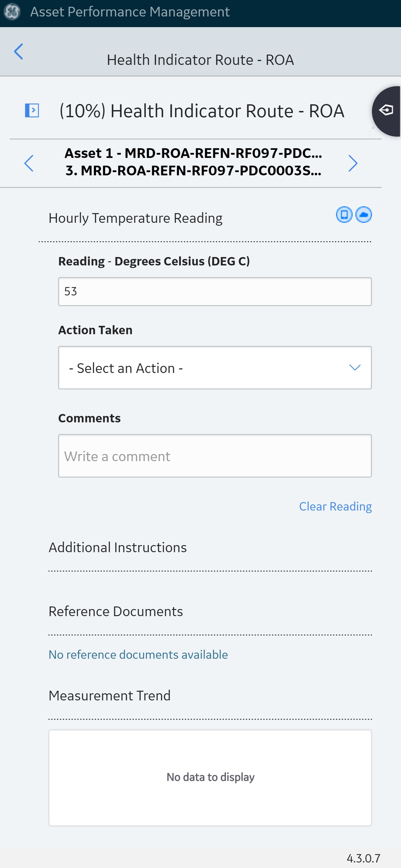401x868 pixels.
Task: Click the (10%) Health Indicator Route heading
Action: pyautogui.click(x=201, y=111)
